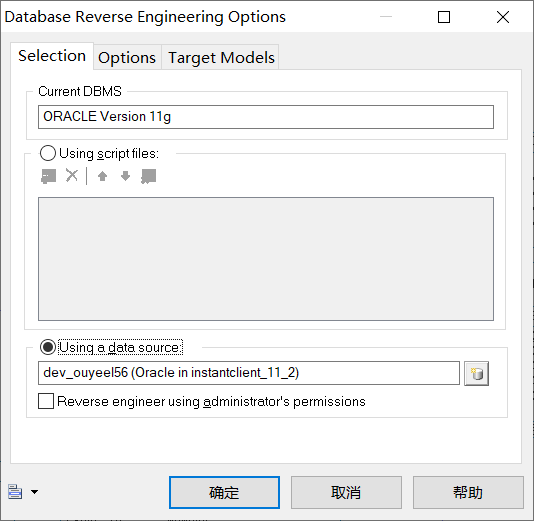
Task: Click inside the script files list box
Action: [266, 259]
